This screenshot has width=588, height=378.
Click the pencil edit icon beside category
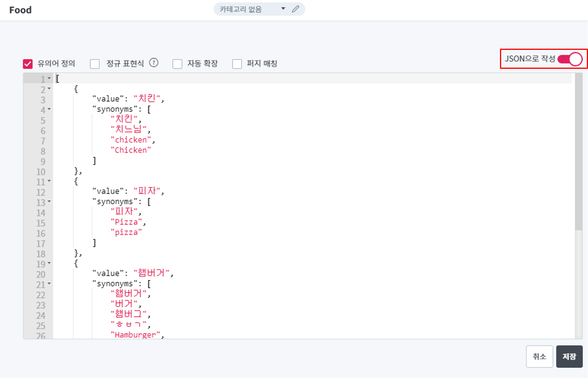(x=295, y=9)
